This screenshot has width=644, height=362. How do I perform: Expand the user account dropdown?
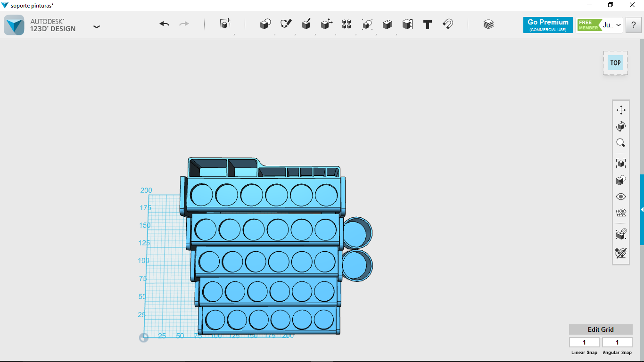point(619,25)
